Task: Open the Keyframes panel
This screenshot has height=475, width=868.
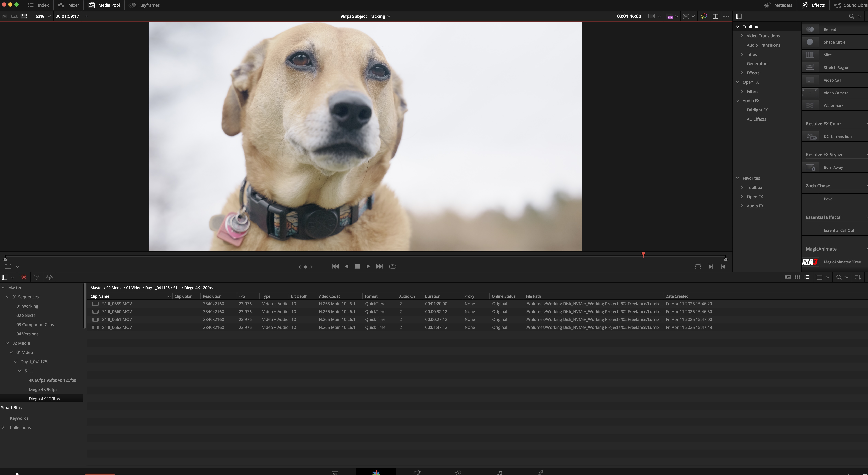Action: pyautogui.click(x=144, y=5)
